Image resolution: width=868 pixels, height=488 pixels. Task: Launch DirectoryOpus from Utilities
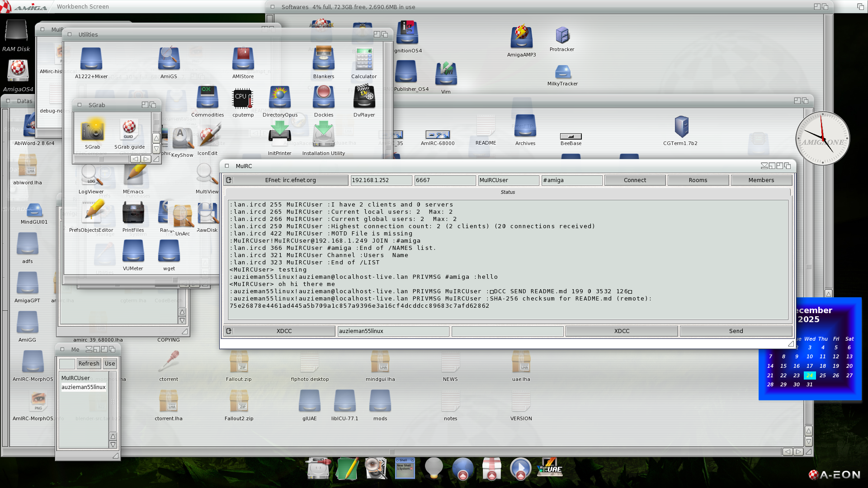pyautogui.click(x=280, y=97)
